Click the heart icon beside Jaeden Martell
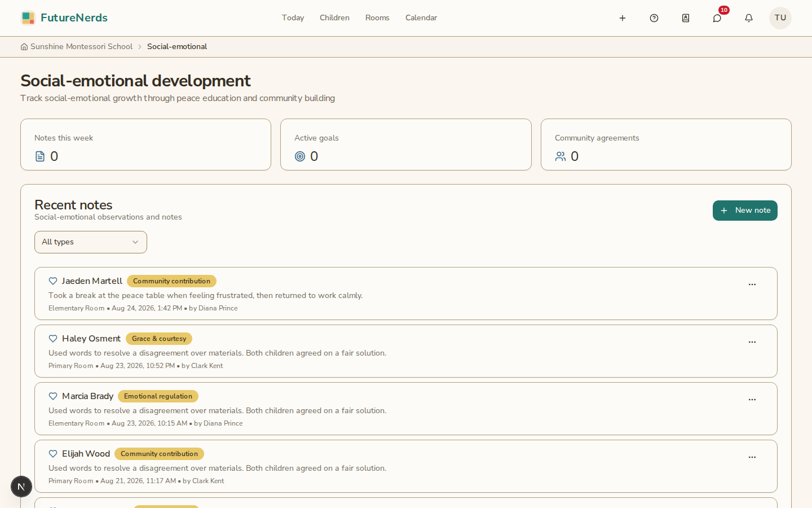Viewport: 812px width, 508px height. 53,281
